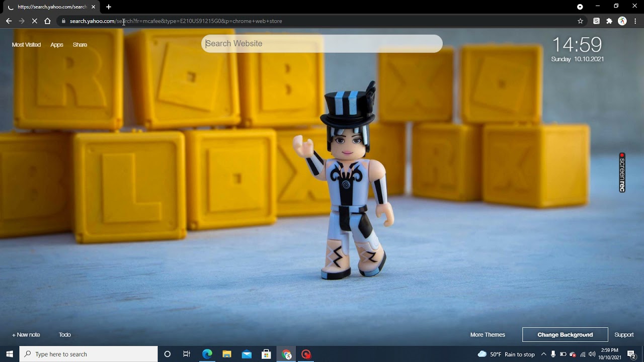
Task: Open the Windows Start menu
Action: (10, 354)
